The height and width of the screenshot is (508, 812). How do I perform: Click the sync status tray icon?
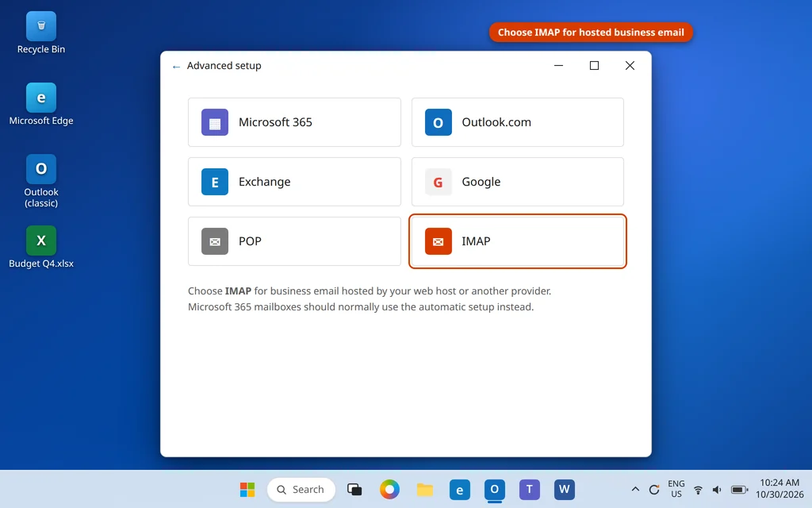(654, 489)
